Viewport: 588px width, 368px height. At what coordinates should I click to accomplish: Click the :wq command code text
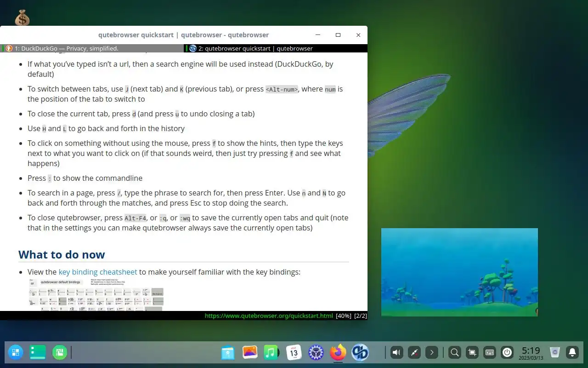185,218
